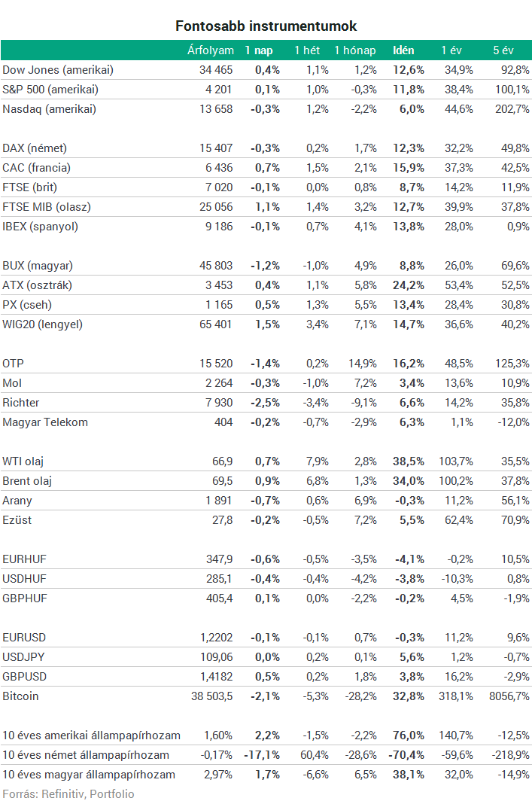The image size is (532, 804).
Task: Click the BUX (magyar) row label
Action: [38, 266]
